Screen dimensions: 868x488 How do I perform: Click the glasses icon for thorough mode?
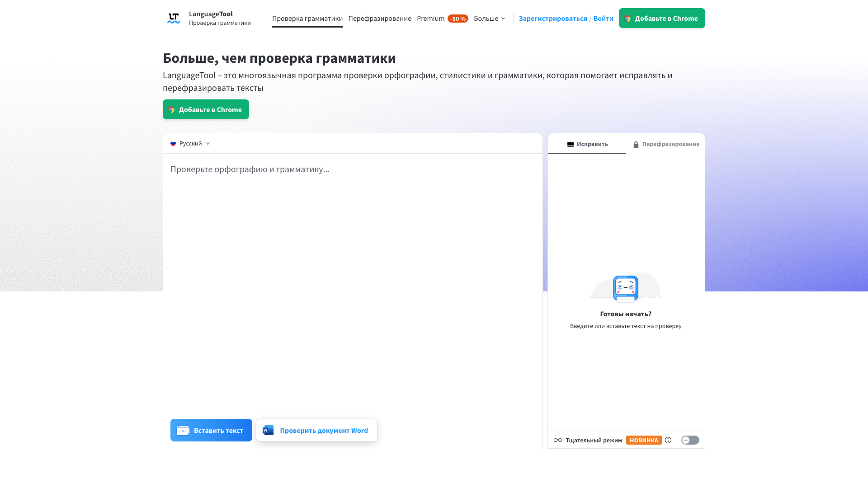pyautogui.click(x=558, y=440)
